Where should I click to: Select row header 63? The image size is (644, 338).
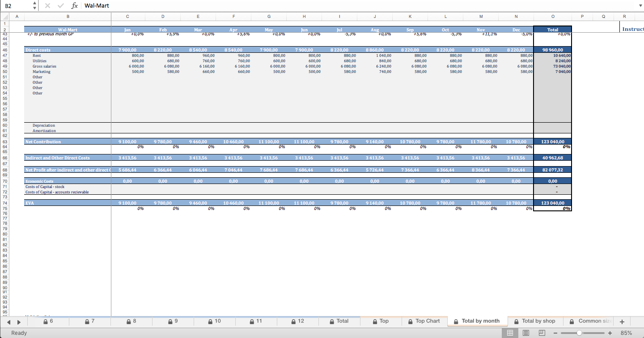coord(5,141)
